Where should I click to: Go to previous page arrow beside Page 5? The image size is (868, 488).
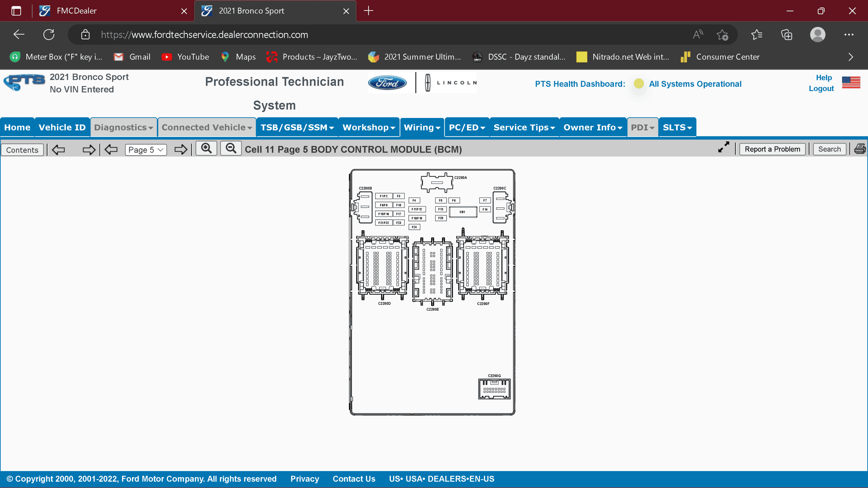tap(111, 149)
